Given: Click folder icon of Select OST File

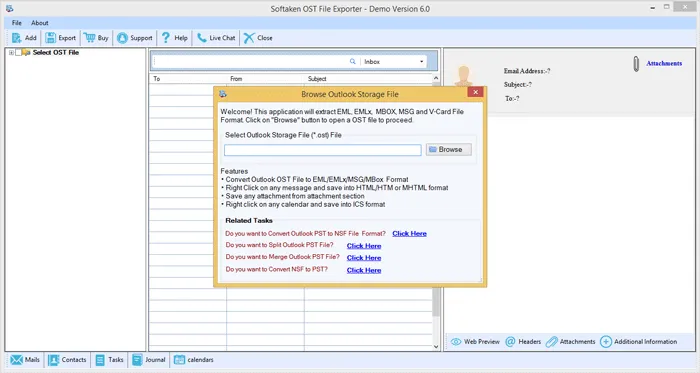Looking at the screenshot, I should pyautogui.click(x=26, y=53).
